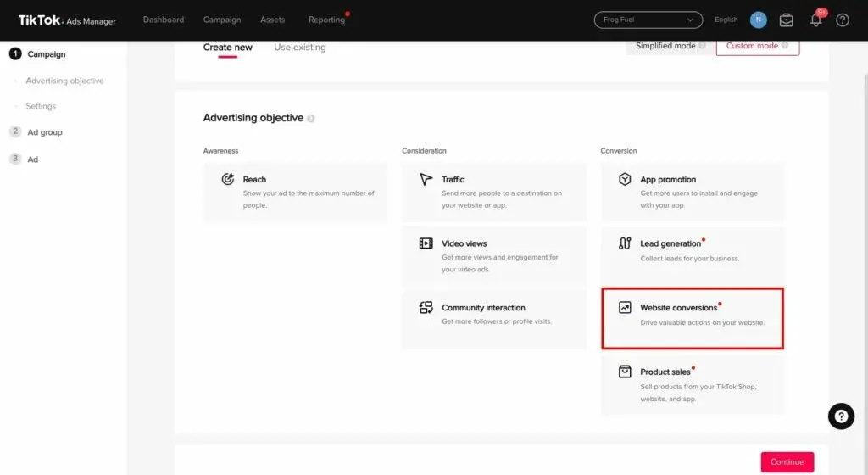This screenshot has height=475, width=868.
Task: Click the Reach objective target icon
Action: (x=228, y=179)
